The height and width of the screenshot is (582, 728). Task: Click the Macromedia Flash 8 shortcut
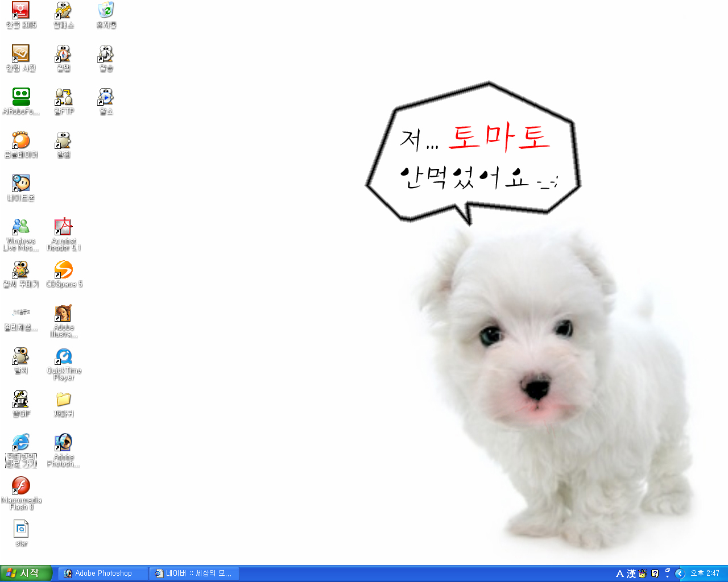pos(21,486)
